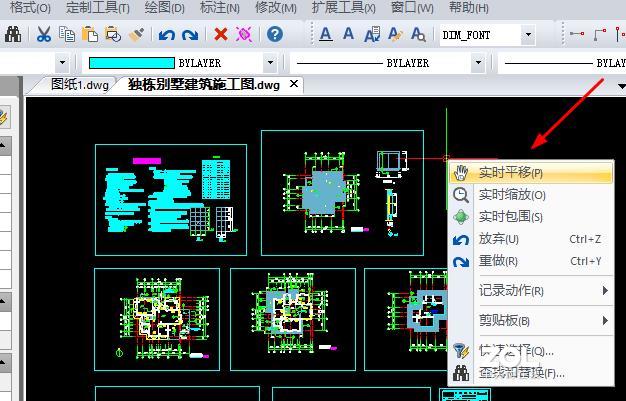
Task: Choose 实时包围(S) in context menu
Action: tap(531, 217)
